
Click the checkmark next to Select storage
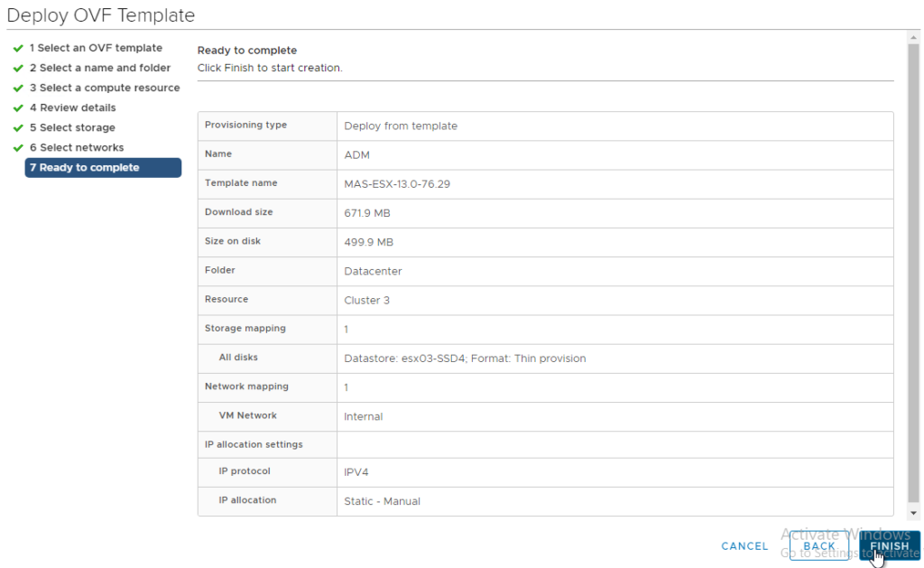coord(16,127)
